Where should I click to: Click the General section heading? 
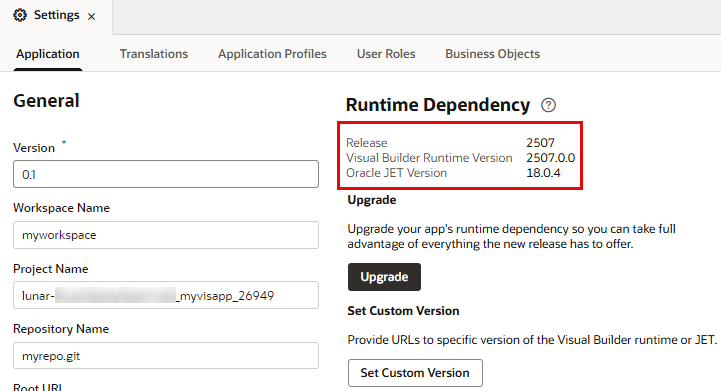[x=46, y=101]
